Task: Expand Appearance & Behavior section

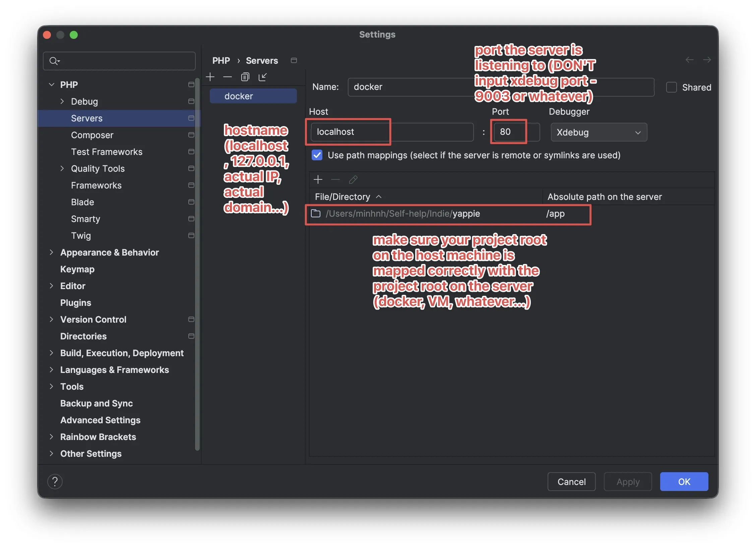Action: coord(51,252)
